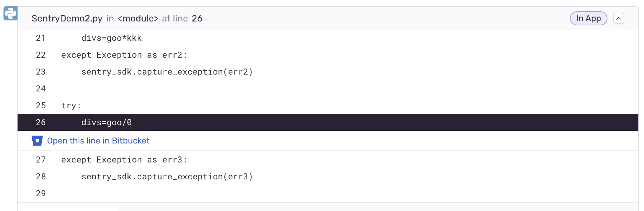The height and width of the screenshot is (211, 644).
Task: Click line 28 capture_exception(err3) code
Action: coord(167,177)
